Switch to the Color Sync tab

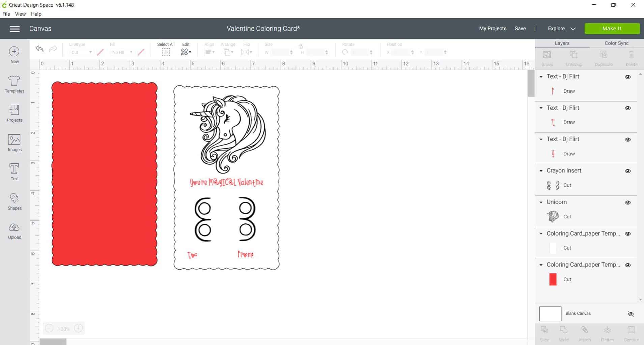click(616, 43)
